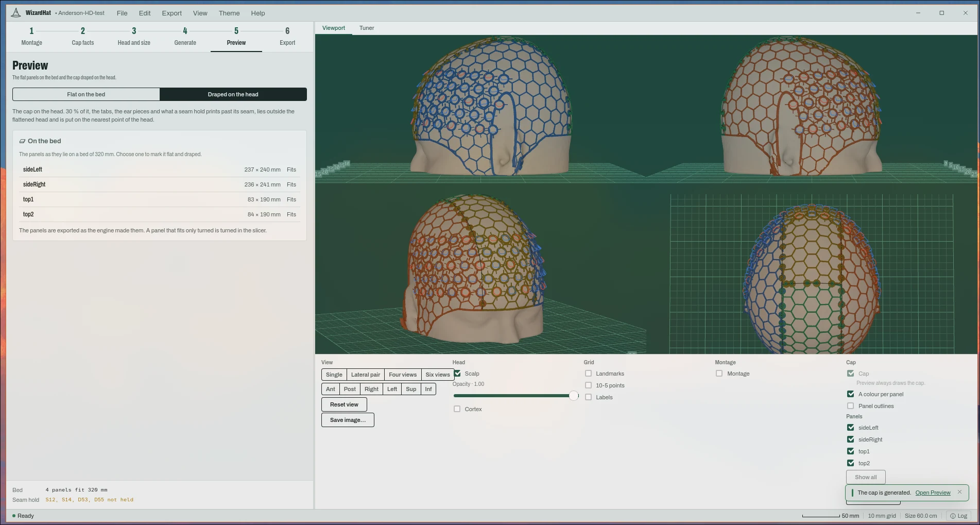The width and height of the screenshot is (980, 525).
Task: Open the Help menu
Action: (x=258, y=13)
